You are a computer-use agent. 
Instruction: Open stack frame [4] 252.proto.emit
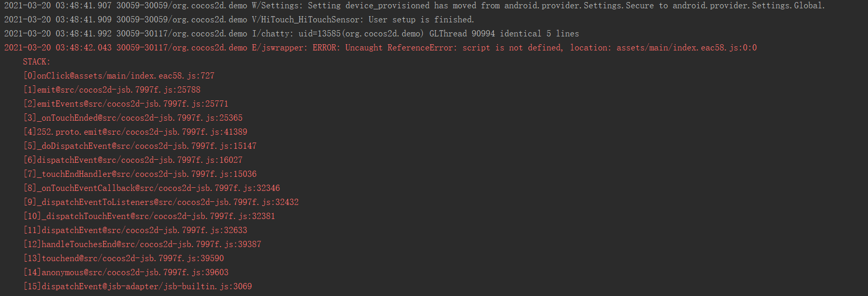(135, 132)
